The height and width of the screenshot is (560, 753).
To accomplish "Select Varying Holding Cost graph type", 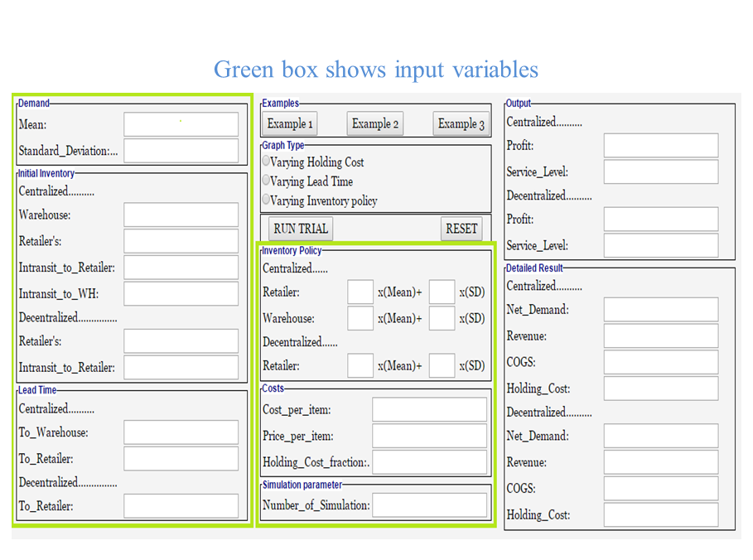I will click(x=266, y=161).
